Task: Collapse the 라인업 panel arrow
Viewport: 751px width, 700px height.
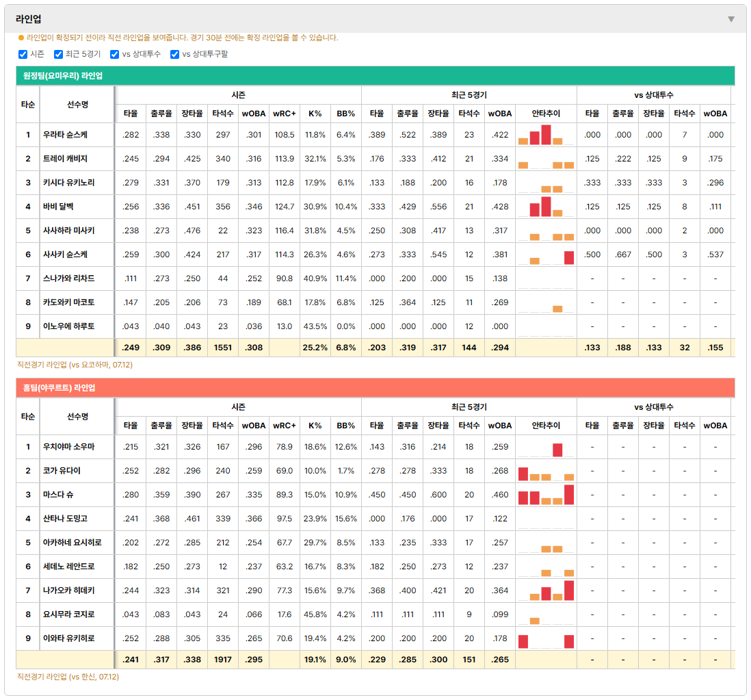Action: (731, 19)
